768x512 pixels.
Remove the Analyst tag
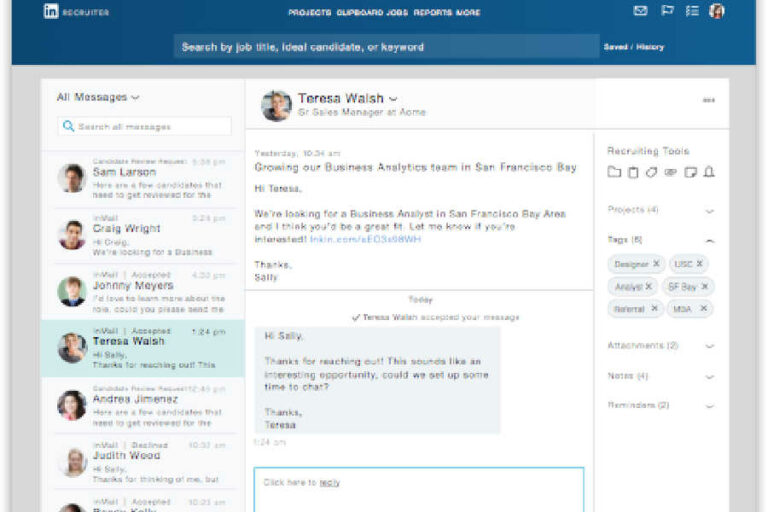point(648,286)
